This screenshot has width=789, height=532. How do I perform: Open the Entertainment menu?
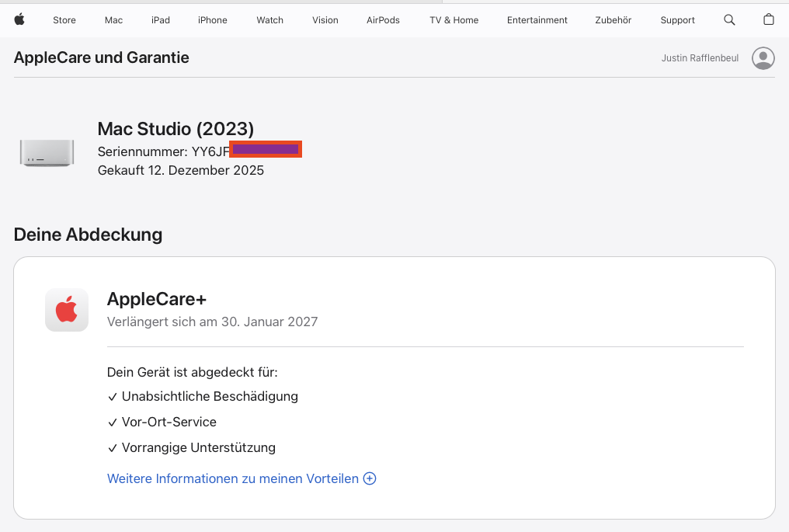click(x=537, y=20)
